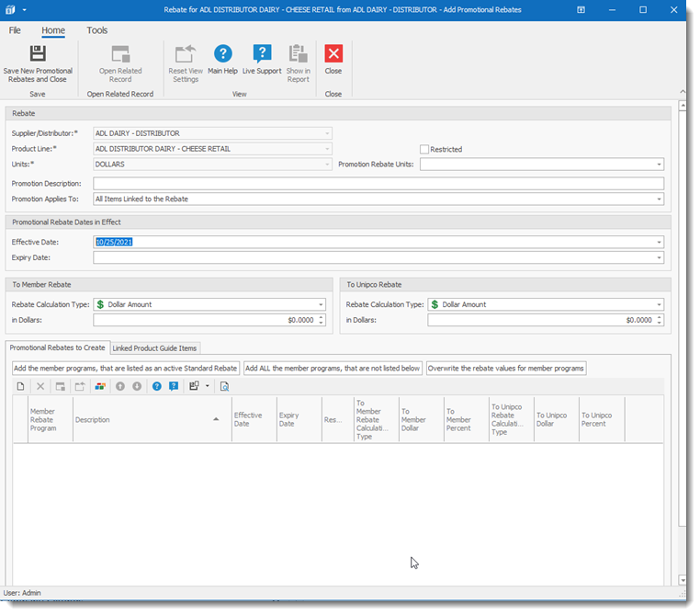Open the File menu
The image size is (700, 615).
coord(15,30)
